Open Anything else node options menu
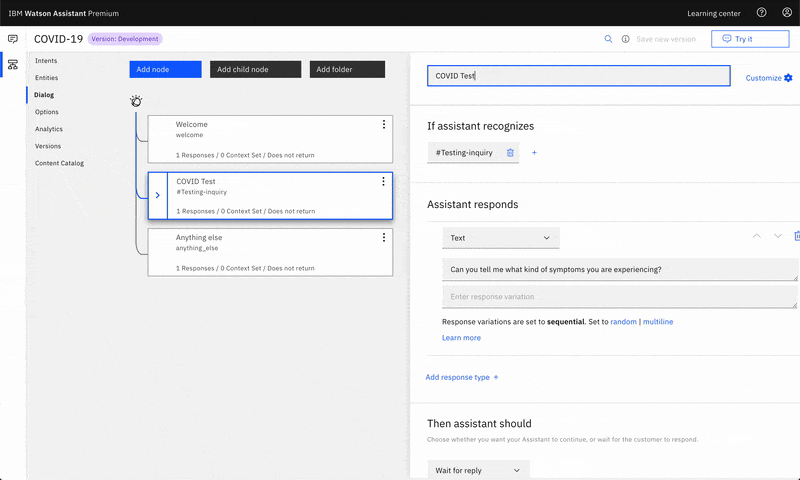The height and width of the screenshot is (480, 800). pos(384,238)
